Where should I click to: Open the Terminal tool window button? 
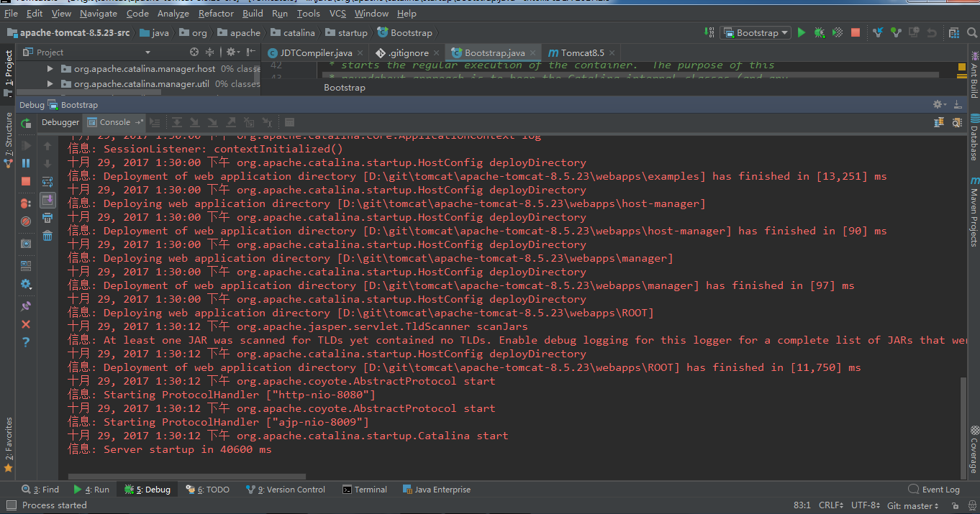[x=364, y=490]
